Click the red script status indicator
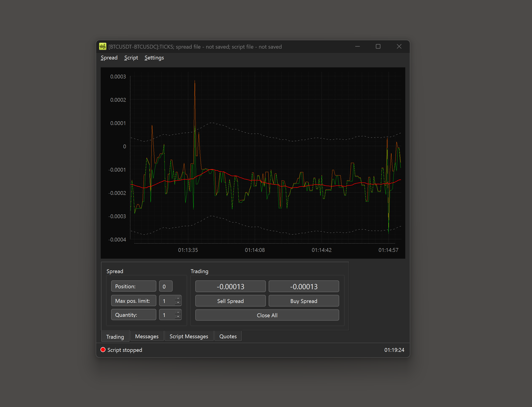Viewport: 532px width, 407px height. [103, 350]
